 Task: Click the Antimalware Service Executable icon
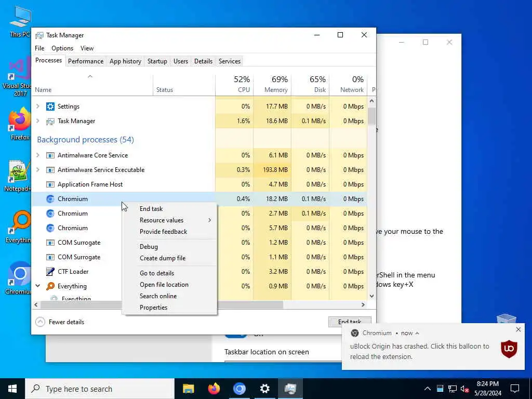[x=50, y=170]
